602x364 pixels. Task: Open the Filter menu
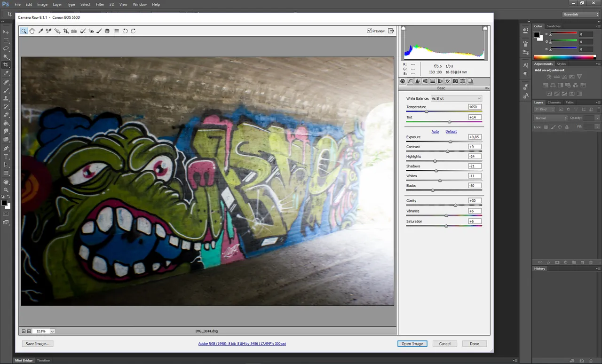pyautogui.click(x=100, y=4)
